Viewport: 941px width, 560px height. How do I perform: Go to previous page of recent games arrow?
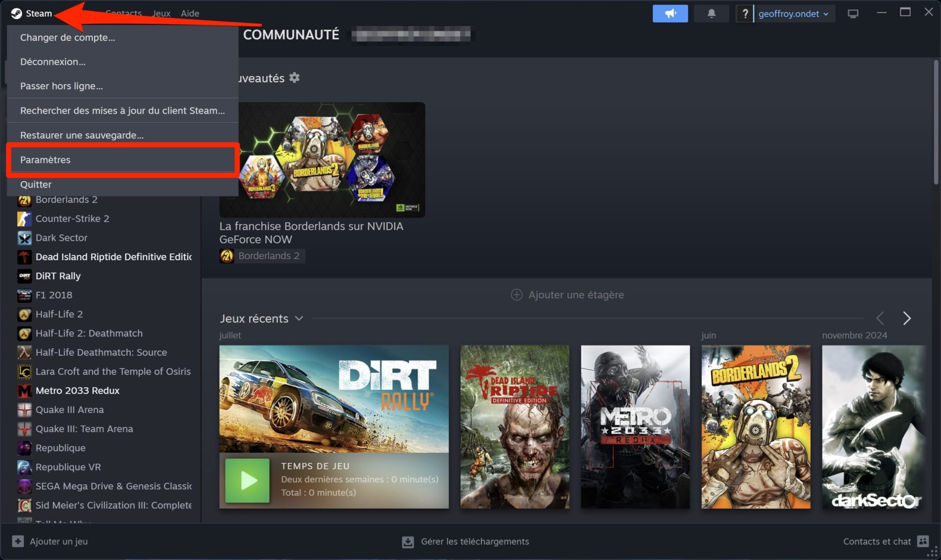coord(880,318)
